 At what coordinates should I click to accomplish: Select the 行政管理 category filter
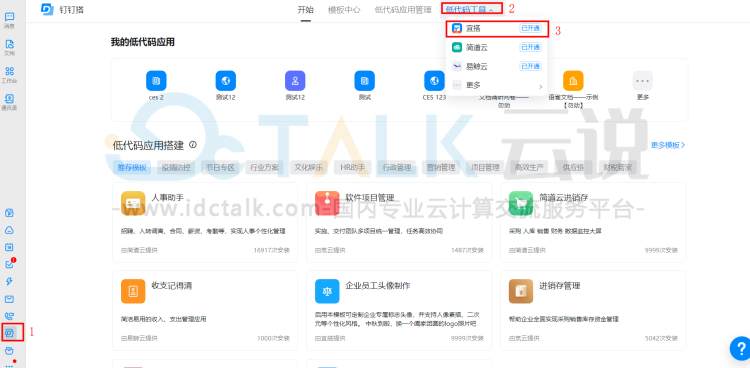click(397, 167)
